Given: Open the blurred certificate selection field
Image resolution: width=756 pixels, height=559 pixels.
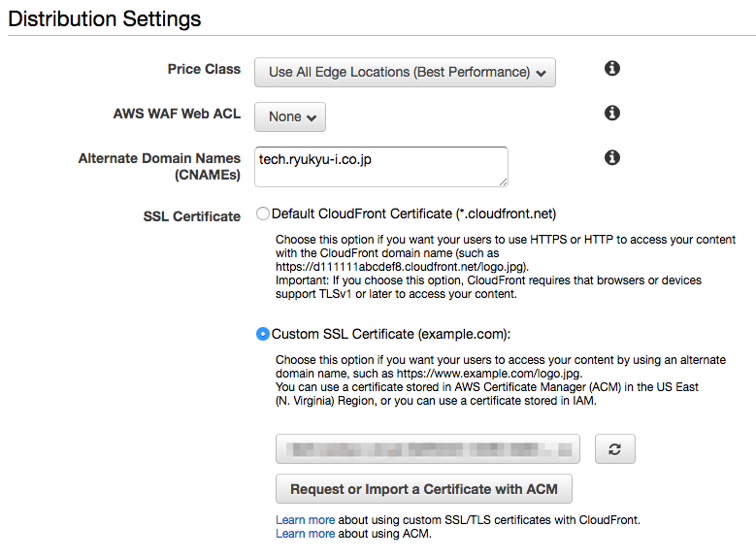Looking at the screenshot, I should pos(428,449).
